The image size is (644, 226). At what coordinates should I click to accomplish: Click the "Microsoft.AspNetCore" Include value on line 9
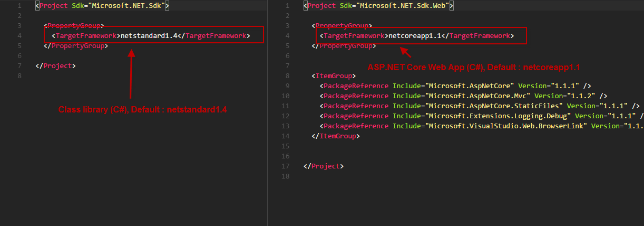470,86
